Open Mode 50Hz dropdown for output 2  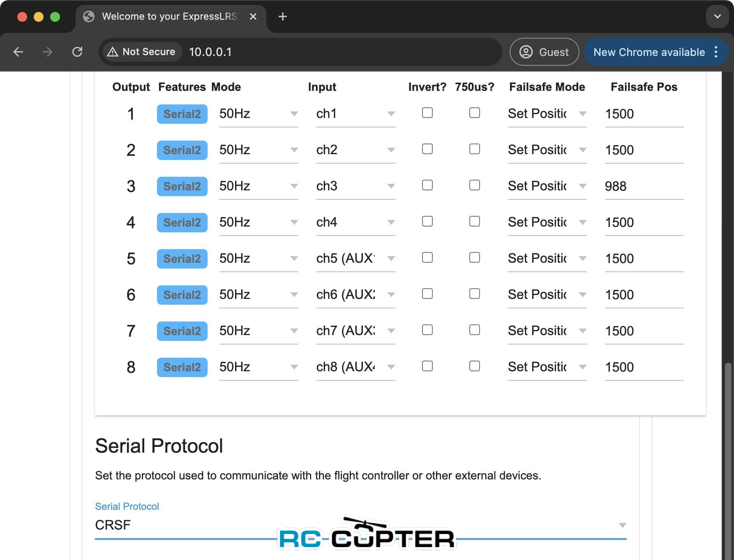[x=258, y=150]
